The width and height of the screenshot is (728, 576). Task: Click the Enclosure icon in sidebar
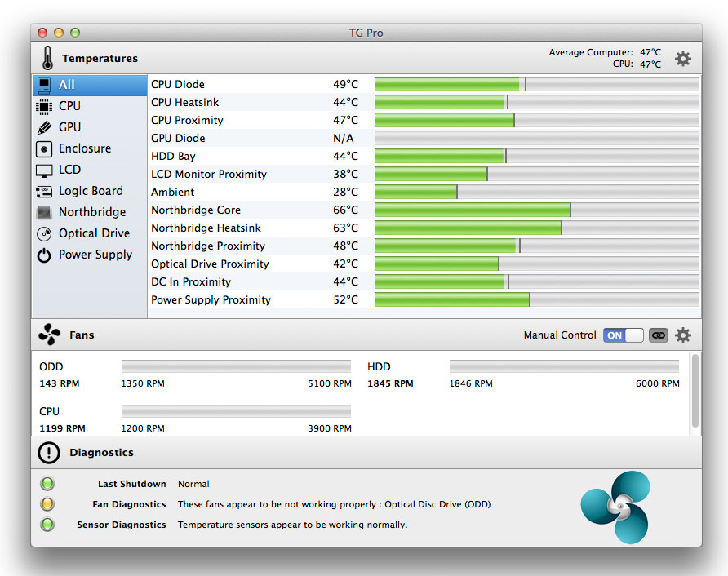pyautogui.click(x=44, y=149)
